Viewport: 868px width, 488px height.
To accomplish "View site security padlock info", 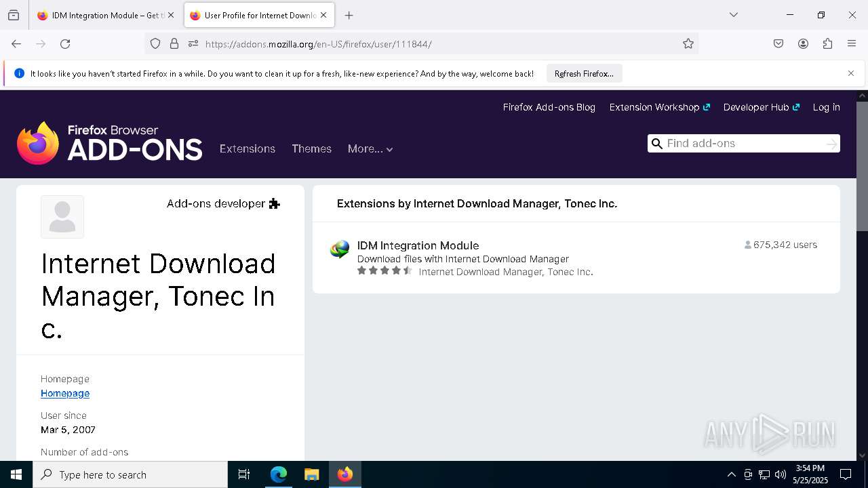I will point(174,44).
